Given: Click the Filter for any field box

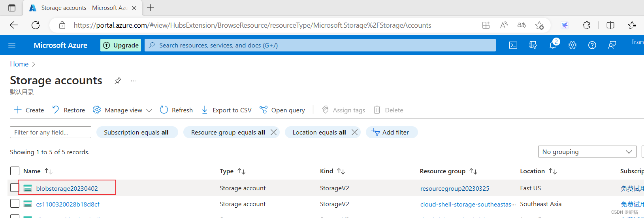Looking at the screenshot, I should 51,132.
